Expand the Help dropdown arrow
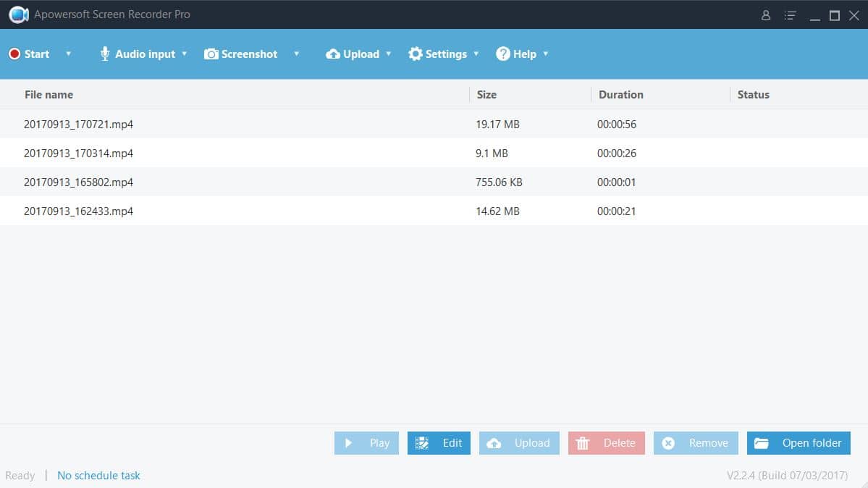 545,54
